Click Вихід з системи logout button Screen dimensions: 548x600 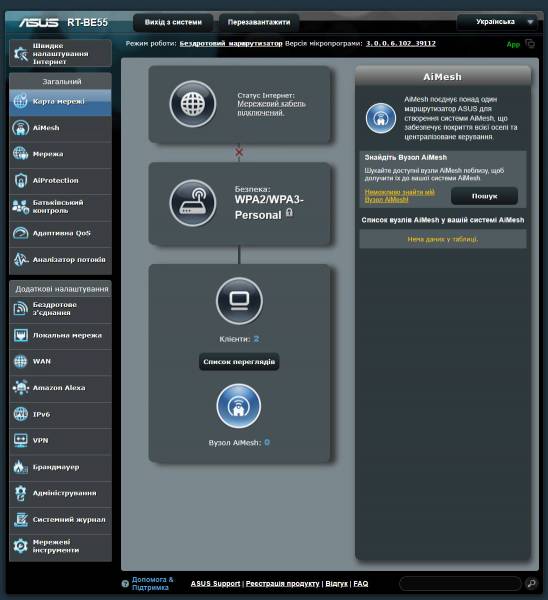click(x=173, y=22)
